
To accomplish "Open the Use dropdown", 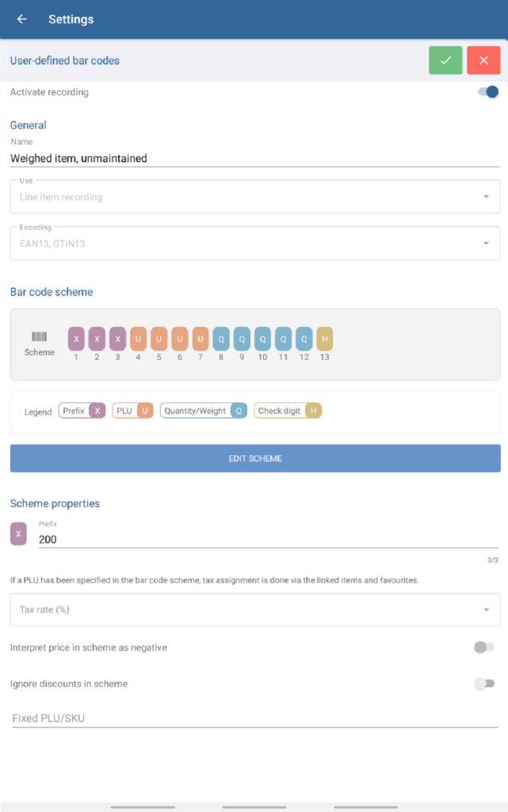I will (x=254, y=197).
